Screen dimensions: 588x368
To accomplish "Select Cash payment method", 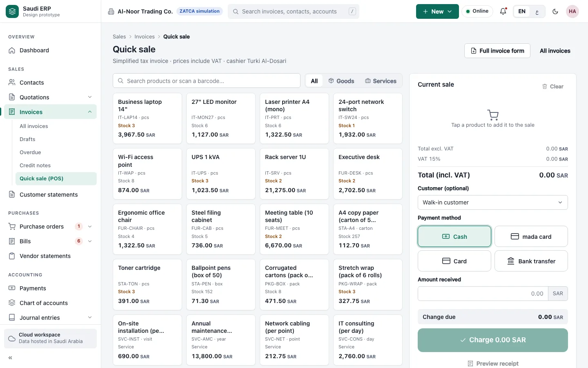I will [x=454, y=236].
